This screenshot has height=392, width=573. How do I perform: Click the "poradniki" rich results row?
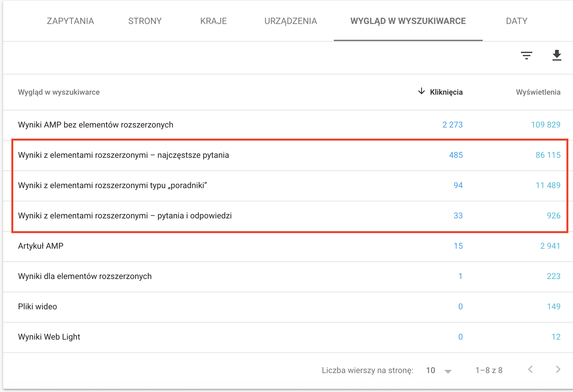click(x=112, y=186)
